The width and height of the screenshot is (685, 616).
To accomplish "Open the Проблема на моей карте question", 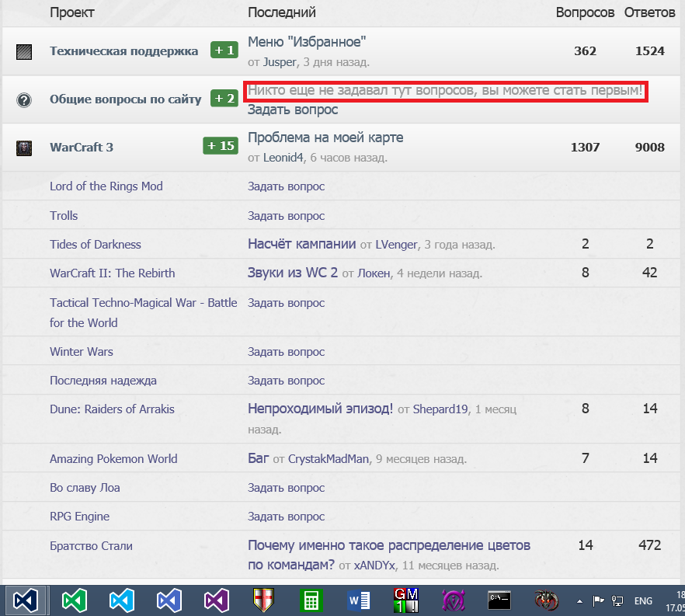I will 325,137.
